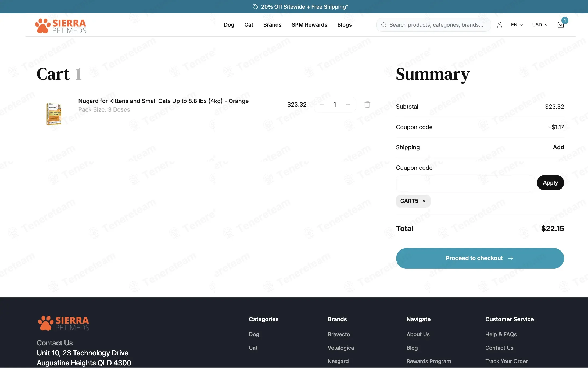Go to SPM Rewards page
The height and width of the screenshot is (368, 588).
(310, 25)
